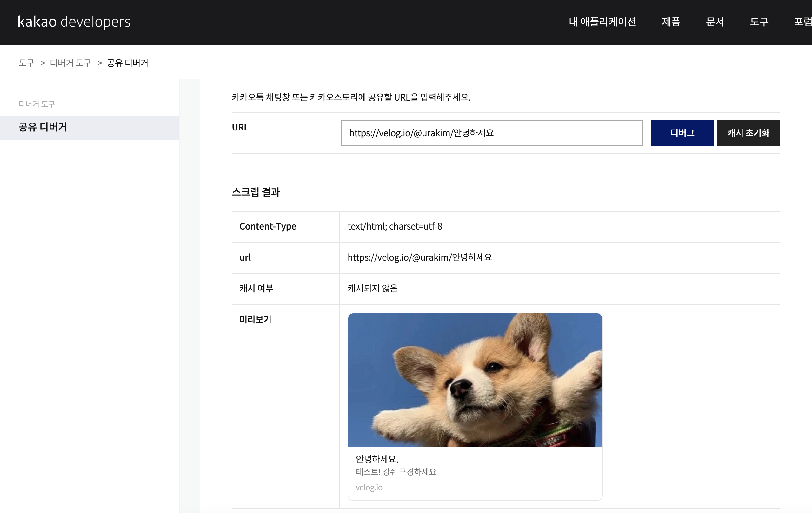This screenshot has width=812, height=513.
Task: Click the velog.io domain text in preview
Action: pyautogui.click(x=369, y=487)
